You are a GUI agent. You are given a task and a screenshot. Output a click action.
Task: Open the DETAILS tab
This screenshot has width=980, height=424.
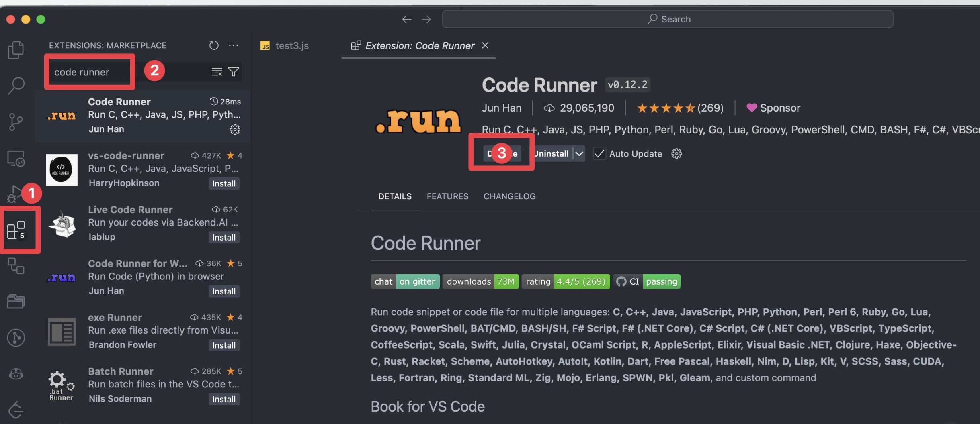(x=395, y=196)
